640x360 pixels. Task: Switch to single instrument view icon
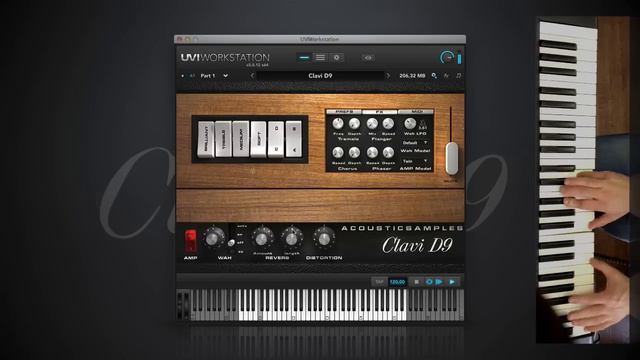pyautogui.click(x=304, y=58)
